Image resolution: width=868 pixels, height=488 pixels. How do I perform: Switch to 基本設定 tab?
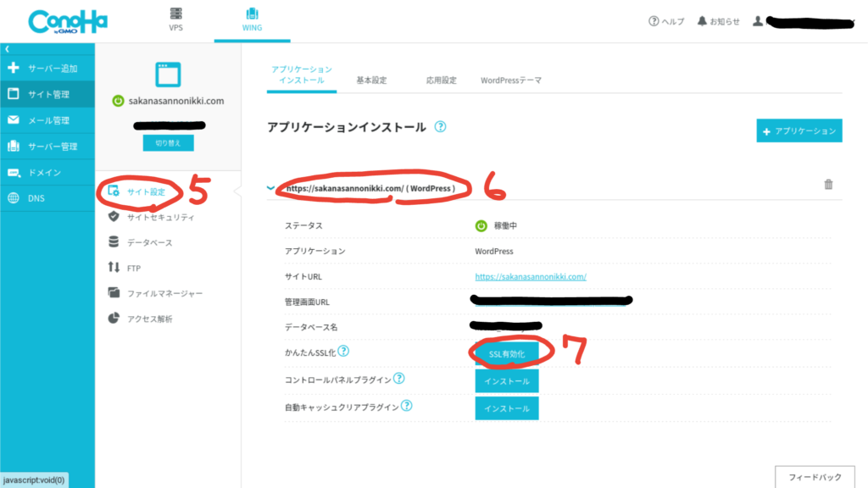[x=371, y=80]
